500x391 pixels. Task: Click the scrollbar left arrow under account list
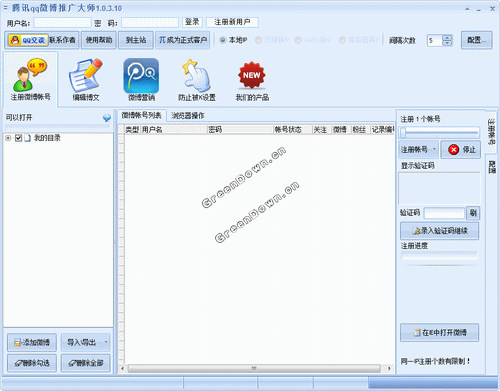tap(122, 368)
